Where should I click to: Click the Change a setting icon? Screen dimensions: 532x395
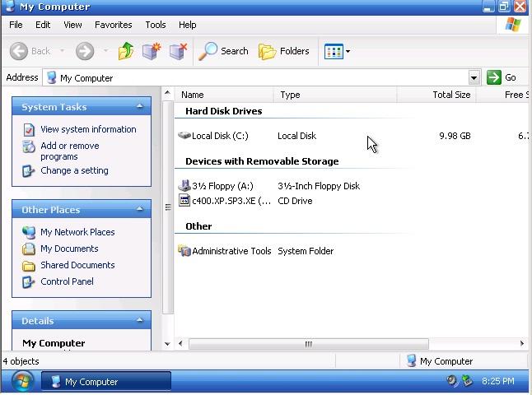point(29,171)
